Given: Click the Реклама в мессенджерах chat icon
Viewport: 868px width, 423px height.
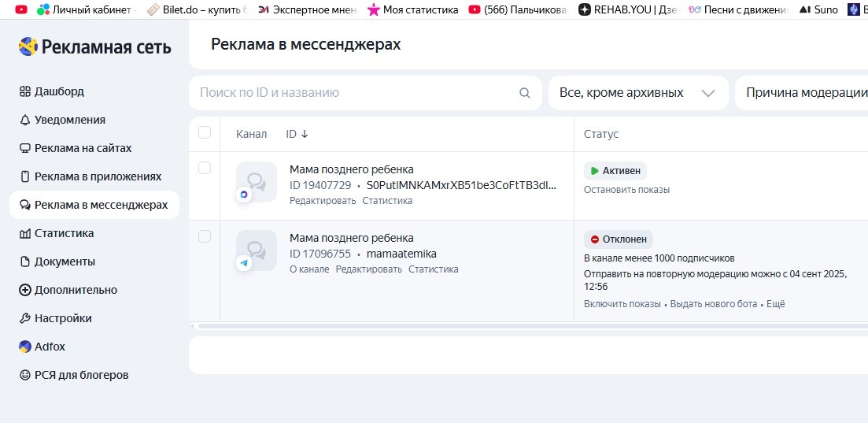Looking at the screenshot, I should point(25,205).
